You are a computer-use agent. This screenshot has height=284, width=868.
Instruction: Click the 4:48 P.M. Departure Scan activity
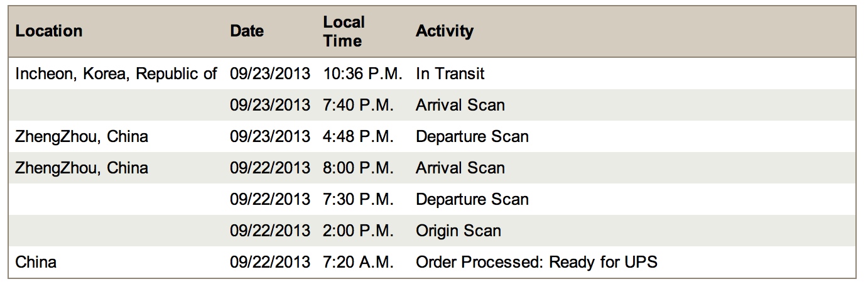(x=472, y=136)
